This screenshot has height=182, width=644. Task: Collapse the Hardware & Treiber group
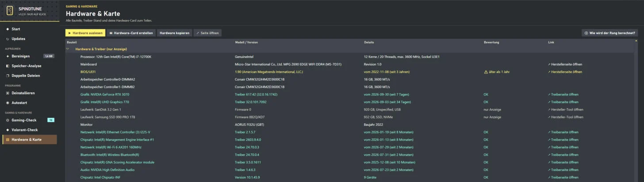pos(68,49)
